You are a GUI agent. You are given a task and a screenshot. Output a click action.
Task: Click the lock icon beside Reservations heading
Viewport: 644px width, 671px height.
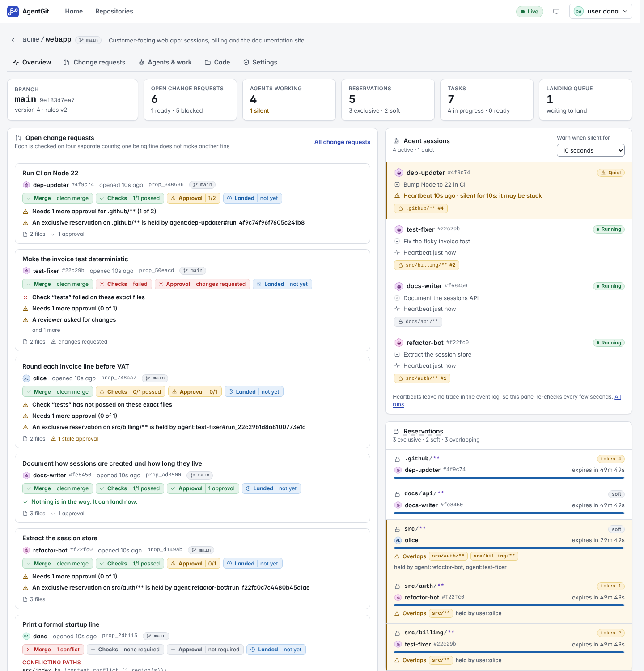396,431
